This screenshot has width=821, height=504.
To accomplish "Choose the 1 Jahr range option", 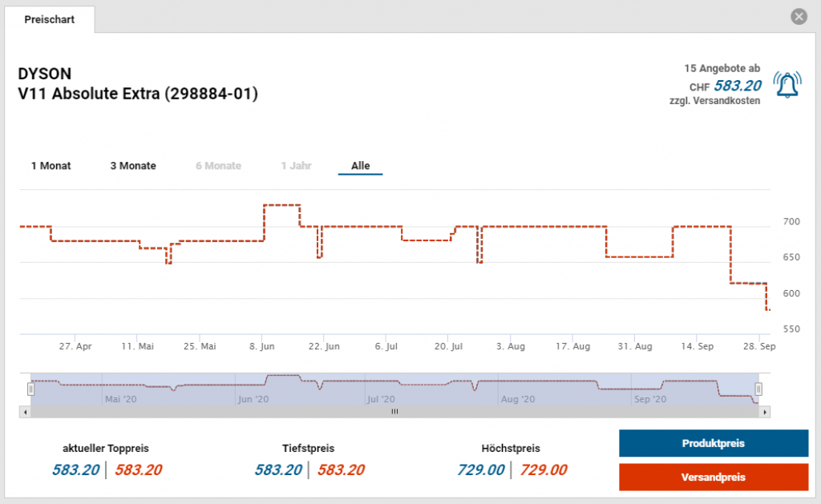I will click(296, 166).
